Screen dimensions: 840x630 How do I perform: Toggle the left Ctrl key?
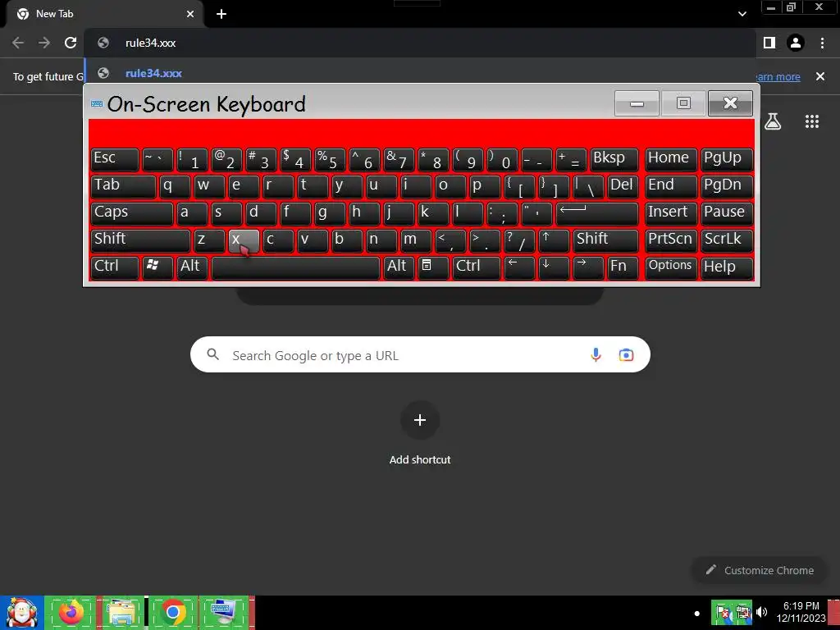click(x=115, y=267)
